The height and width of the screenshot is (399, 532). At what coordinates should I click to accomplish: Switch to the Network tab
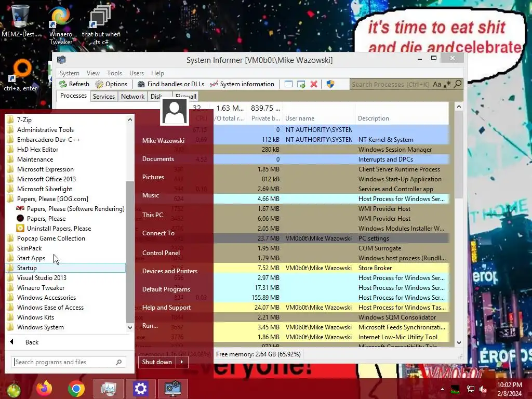click(132, 96)
